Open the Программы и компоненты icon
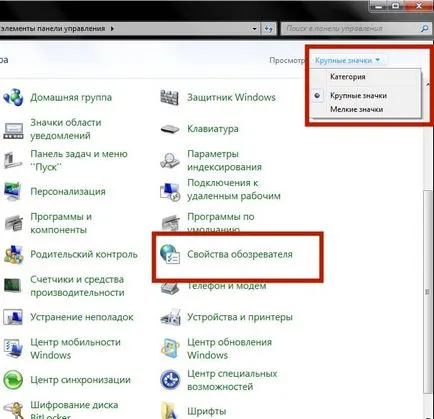Screen dimensions: 434x419 tap(13, 223)
